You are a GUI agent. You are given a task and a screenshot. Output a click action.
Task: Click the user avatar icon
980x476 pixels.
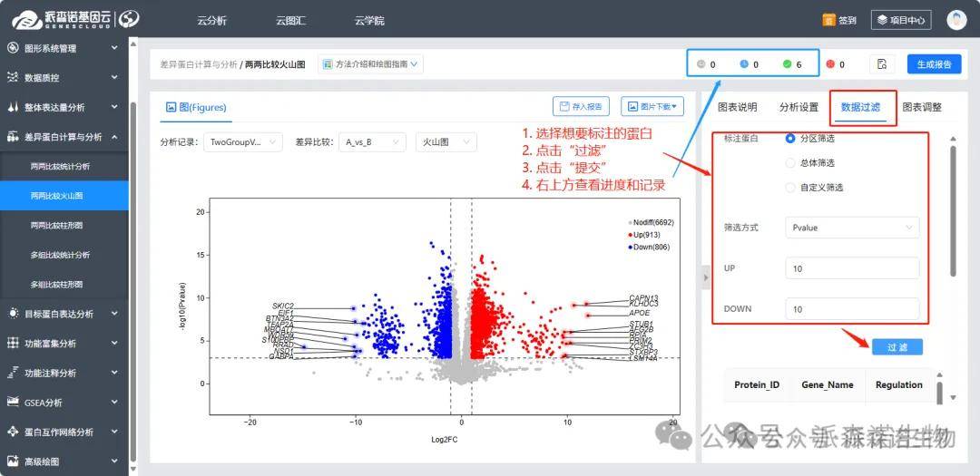tap(956, 20)
